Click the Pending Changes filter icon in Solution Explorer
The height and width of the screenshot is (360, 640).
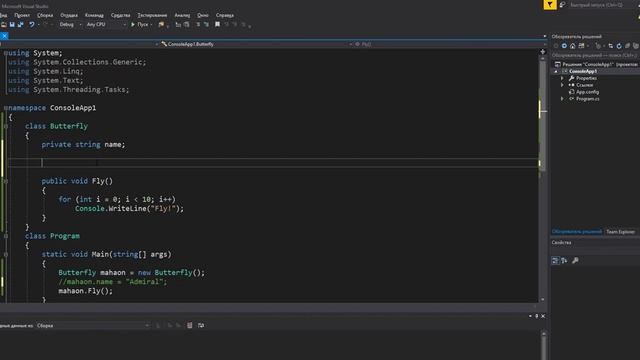(x=598, y=46)
